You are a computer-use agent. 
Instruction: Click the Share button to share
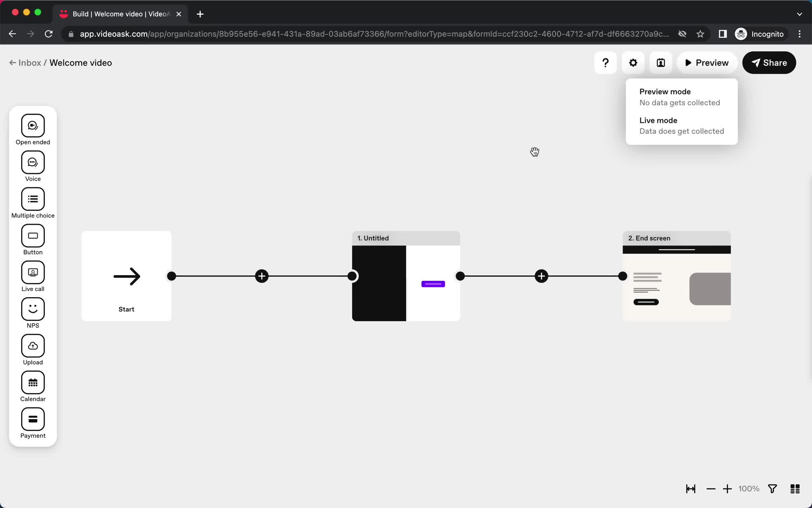click(769, 63)
